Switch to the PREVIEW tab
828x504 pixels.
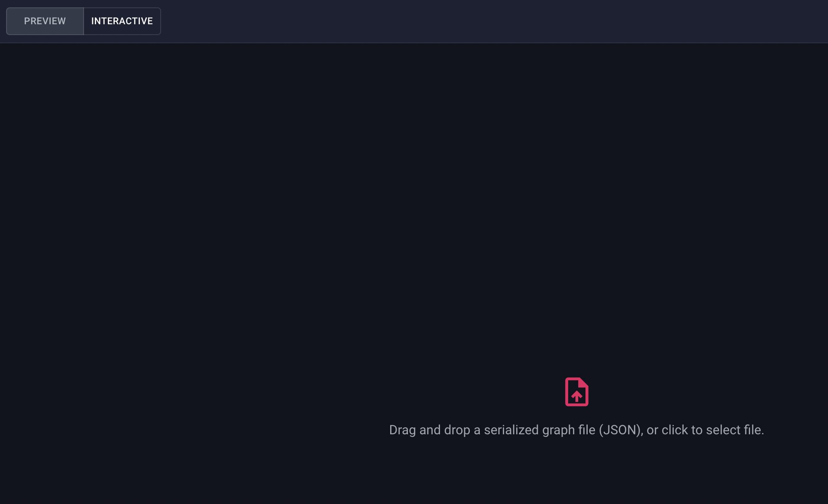[x=45, y=21]
